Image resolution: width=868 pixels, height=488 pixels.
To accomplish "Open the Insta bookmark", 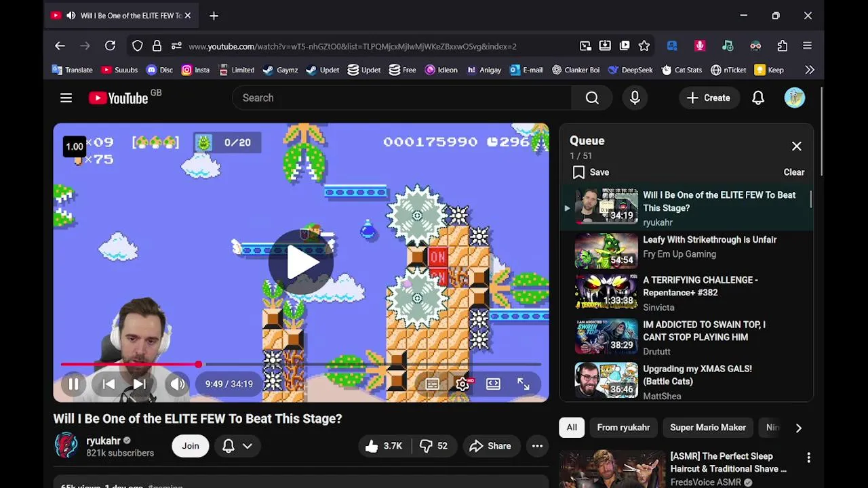I will pos(195,70).
